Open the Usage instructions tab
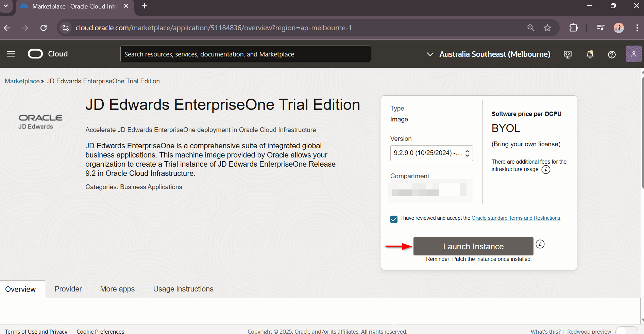 [183, 289]
